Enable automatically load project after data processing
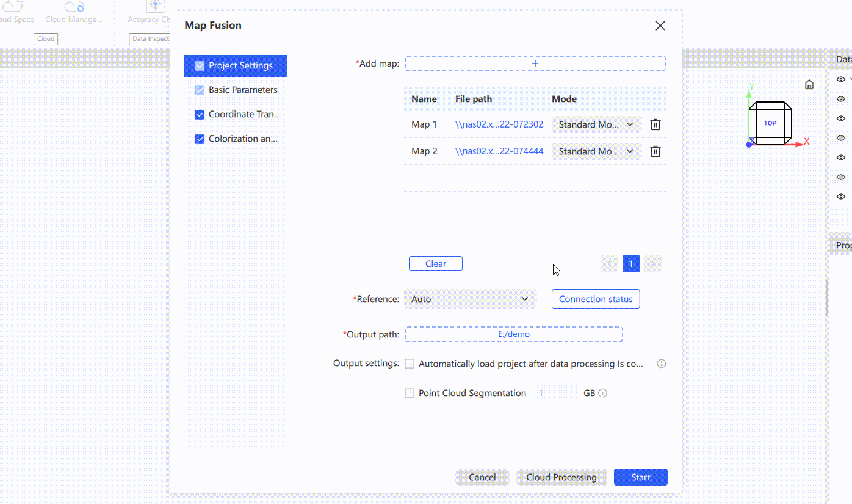Screen dimensions: 852x504 pyautogui.click(x=410, y=364)
